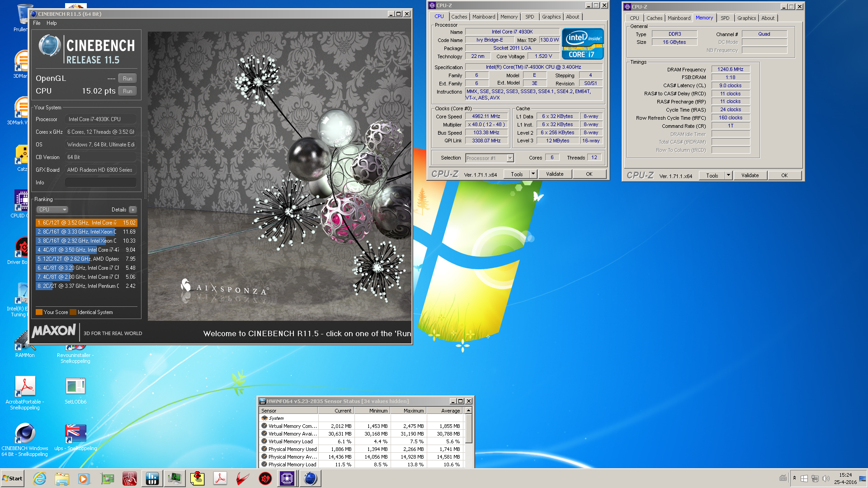Show hidden tray icons arrow

(x=794, y=478)
